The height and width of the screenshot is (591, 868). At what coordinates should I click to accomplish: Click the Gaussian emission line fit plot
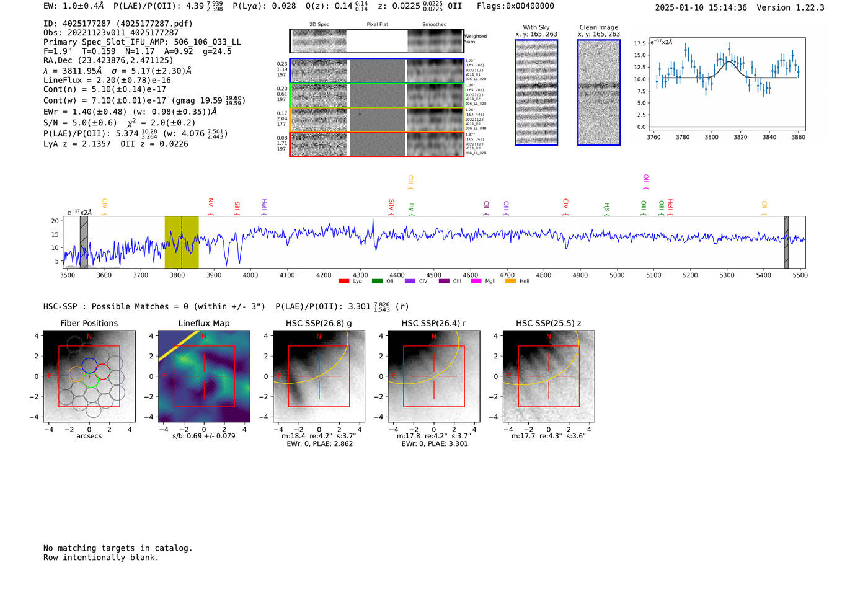pyautogui.click(x=727, y=84)
